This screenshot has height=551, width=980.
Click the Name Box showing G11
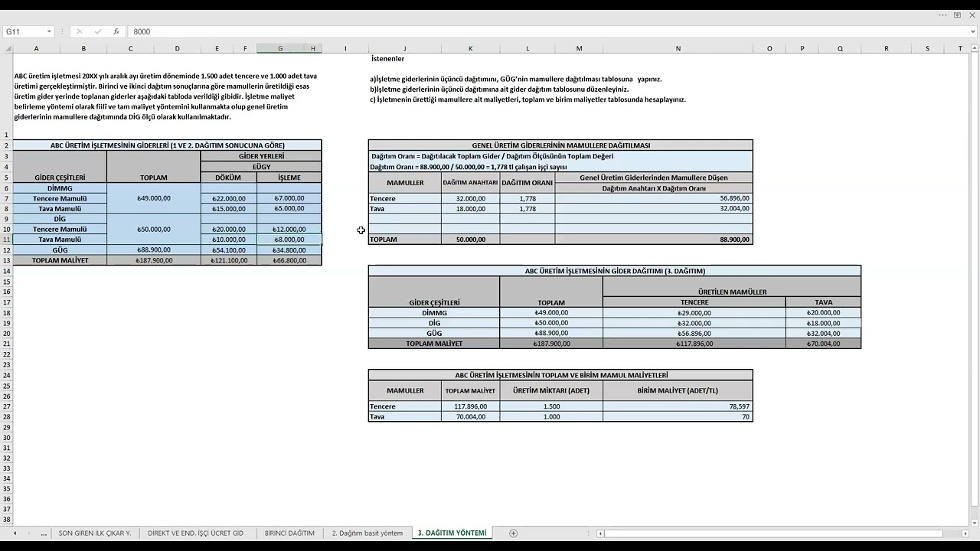(x=23, y=31)
